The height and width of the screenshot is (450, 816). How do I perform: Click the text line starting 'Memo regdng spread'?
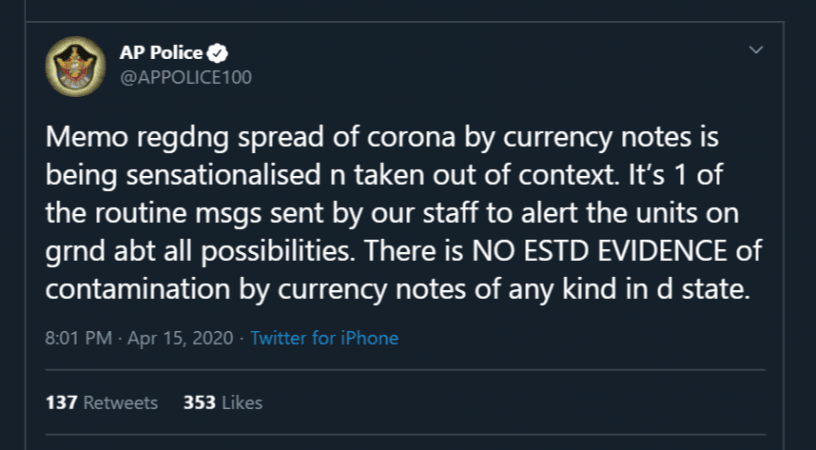[x=382, y=138]
